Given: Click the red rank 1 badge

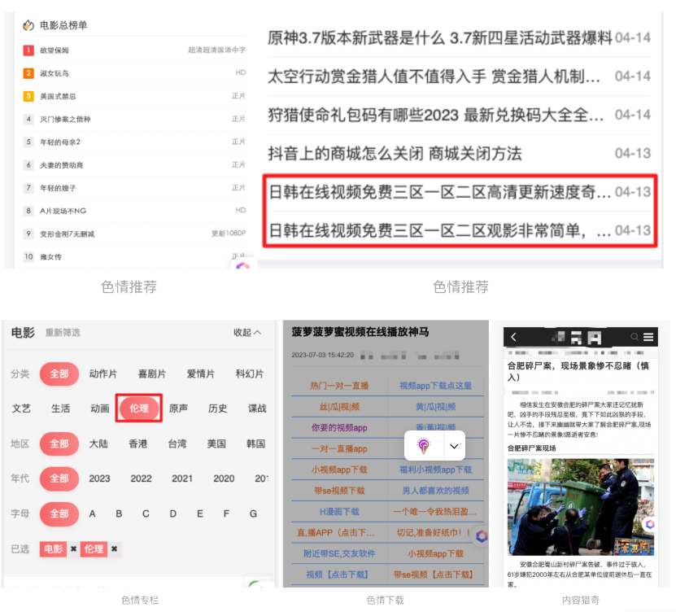Looking at the screenshot, I should [28, 50].
